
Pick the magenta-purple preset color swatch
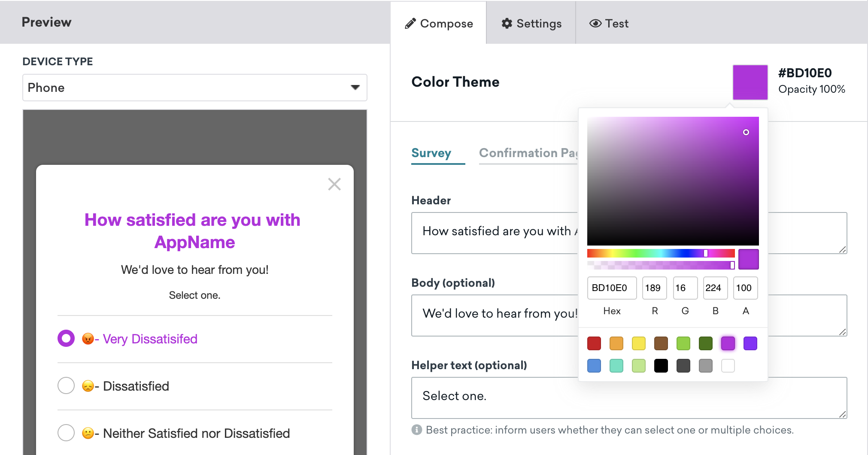(728, 343)
